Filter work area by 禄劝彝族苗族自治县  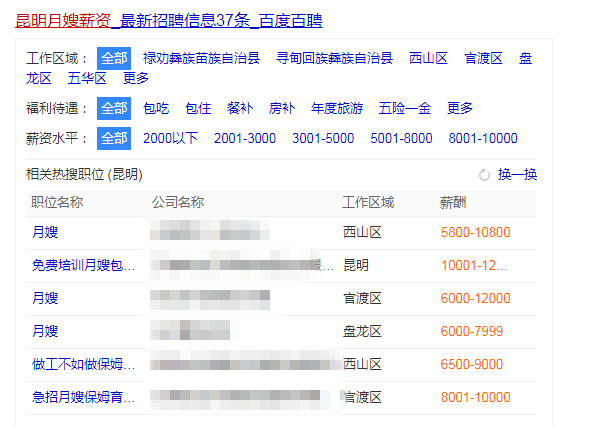pyautogui.click(x=201, y=58)
